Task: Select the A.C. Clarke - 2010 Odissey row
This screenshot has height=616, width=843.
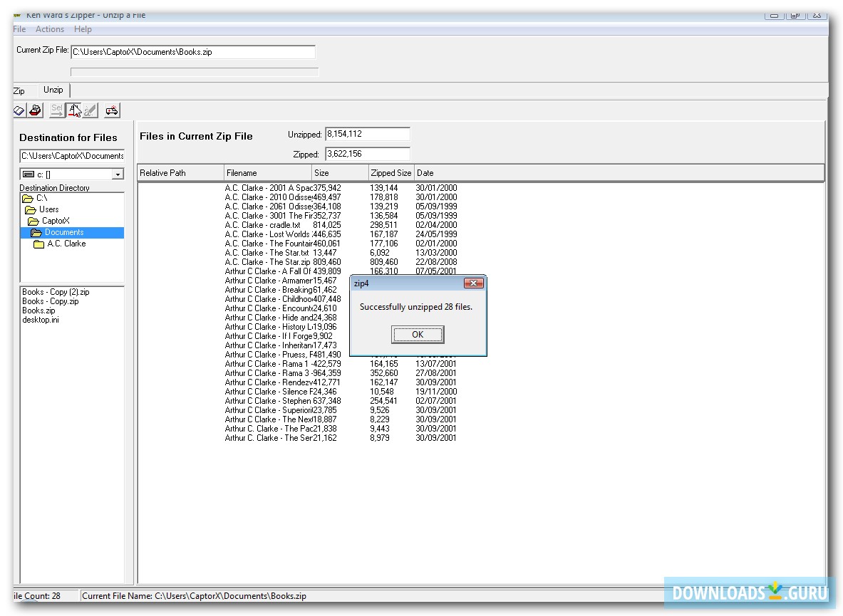Action: pyautogui.click(x=341, y=197)
